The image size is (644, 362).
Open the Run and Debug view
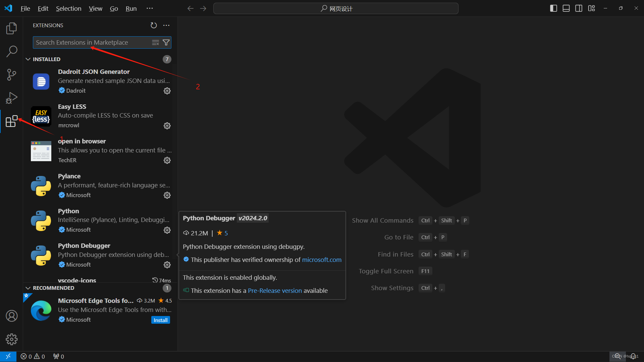point(11,98)
